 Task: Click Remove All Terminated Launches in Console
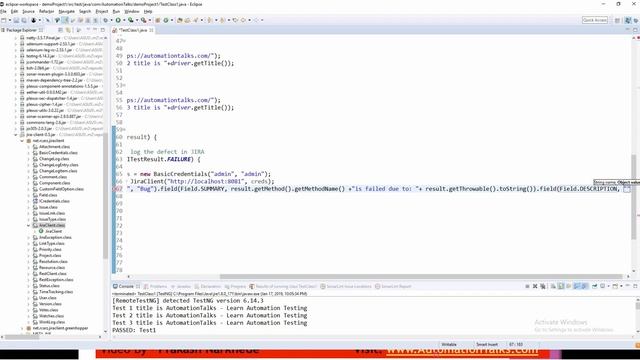pyautogui.click(x=543, y=287)
